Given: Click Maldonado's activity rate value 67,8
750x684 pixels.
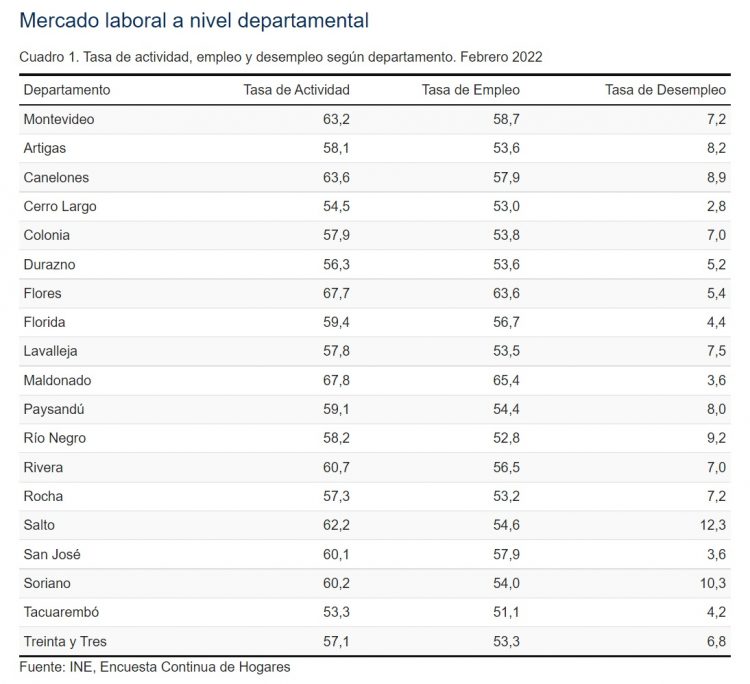Looking at the screenshot, I should tap(336, 380).
